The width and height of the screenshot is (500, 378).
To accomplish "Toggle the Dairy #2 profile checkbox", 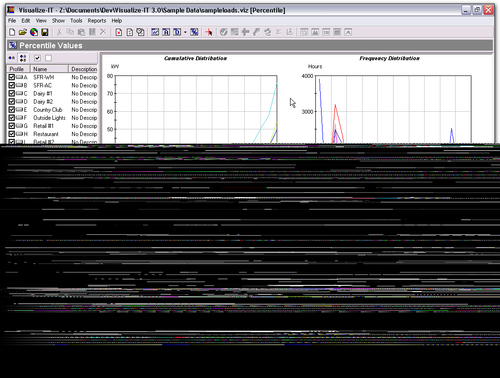I will (x=12, y=101).
